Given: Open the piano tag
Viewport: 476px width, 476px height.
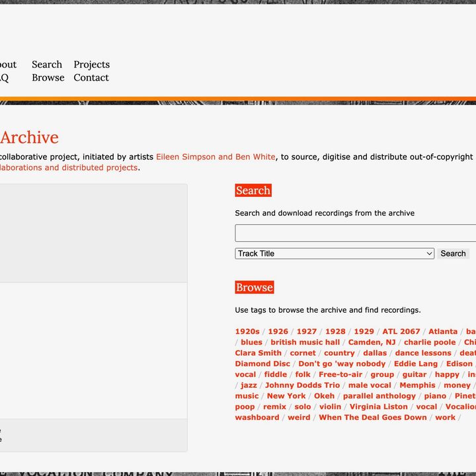Looking at the screenshot, I should click(435, 397).
